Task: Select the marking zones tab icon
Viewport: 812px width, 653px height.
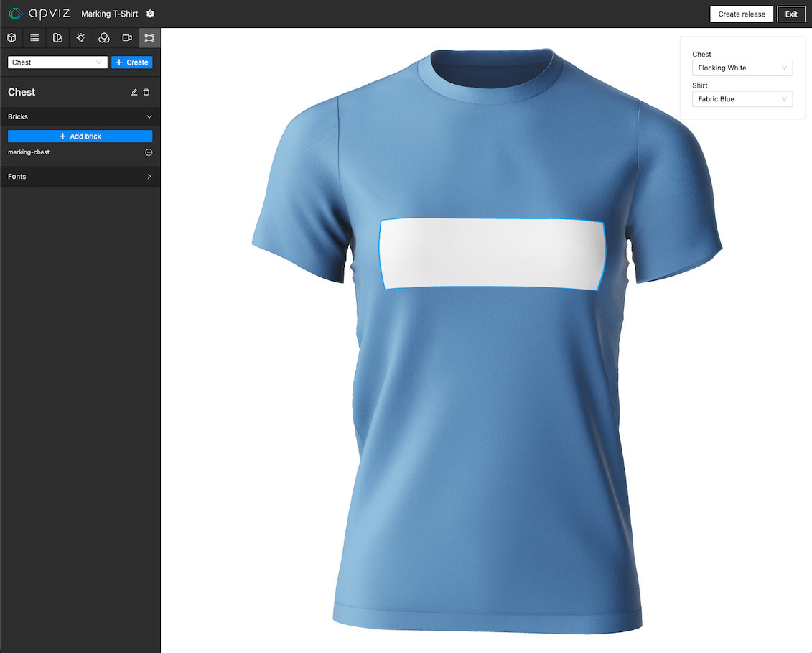Action: (149, 38)
